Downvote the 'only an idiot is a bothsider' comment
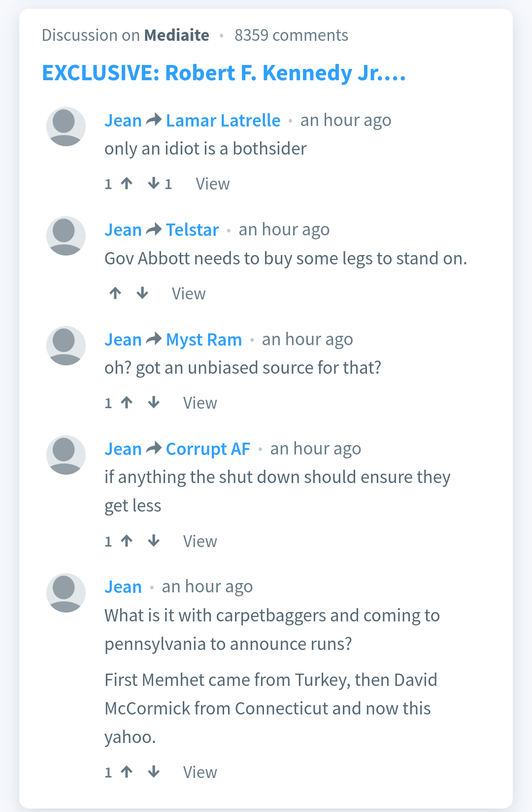Screen dimensions: 532x812 [x=154, y=184]
